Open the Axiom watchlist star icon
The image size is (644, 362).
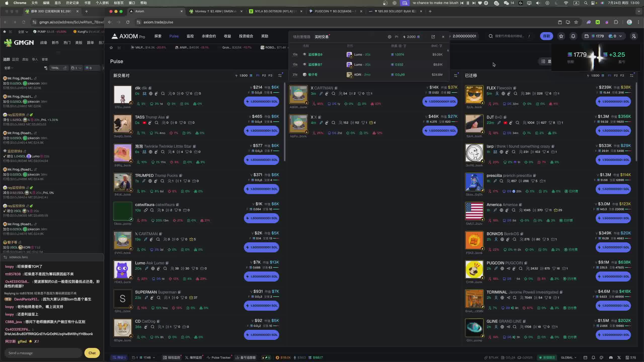tap(561, 36)
